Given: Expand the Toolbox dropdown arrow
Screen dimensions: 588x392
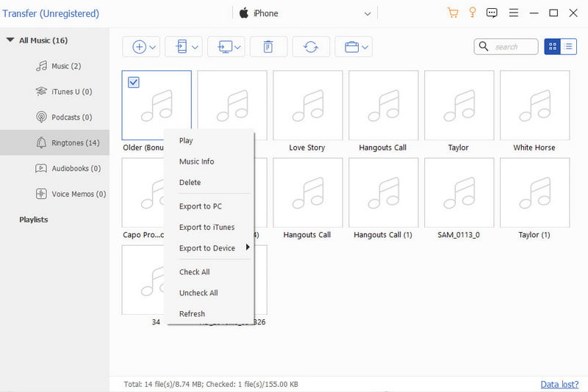Looking at the screenshot, I should (x=365, y=47).
